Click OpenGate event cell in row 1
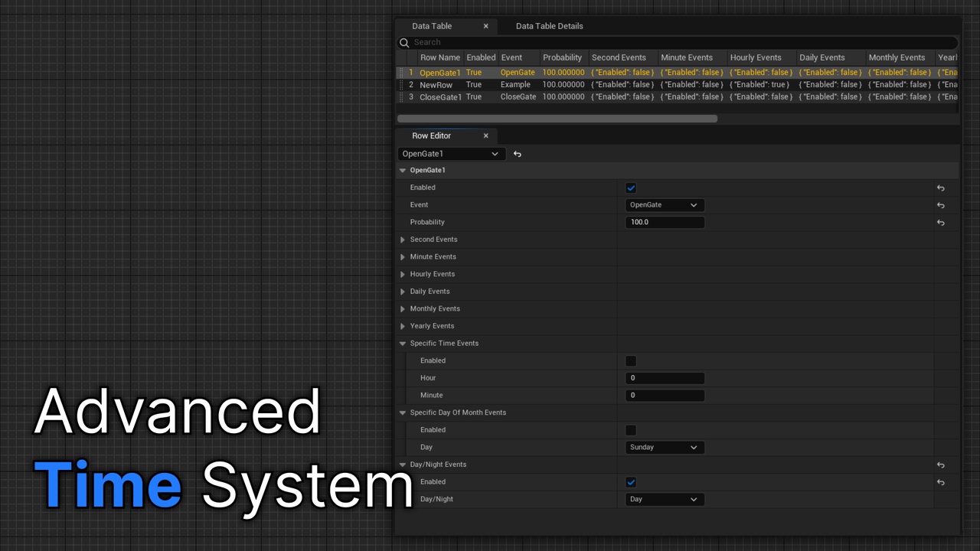Viewport: 980px width, 551px height. [x=518, y=73]
